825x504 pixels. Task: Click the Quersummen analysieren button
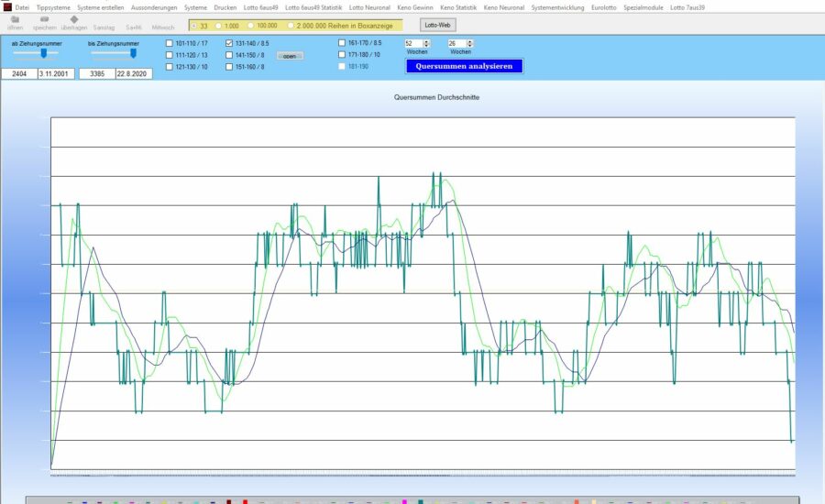464,66
